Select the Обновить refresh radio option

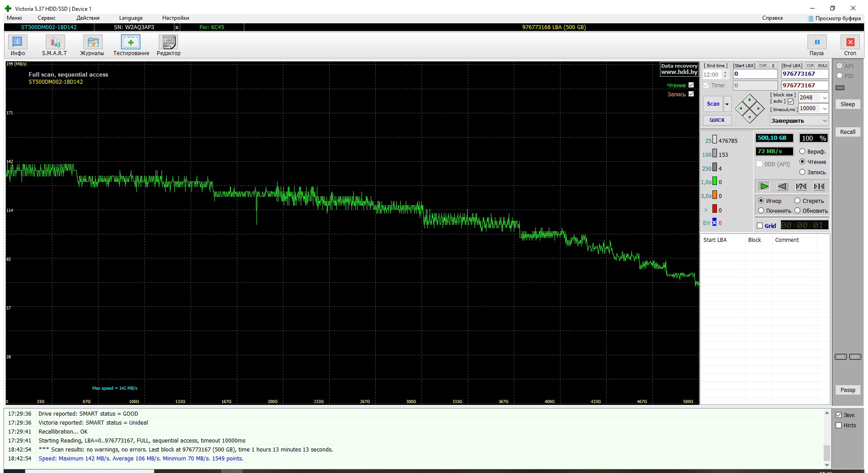tap(797, 211)
